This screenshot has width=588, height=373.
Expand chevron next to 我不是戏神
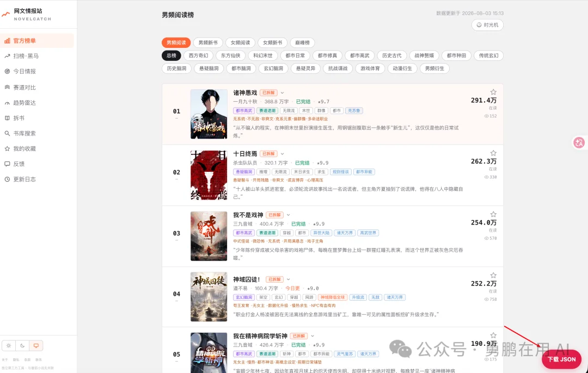tap(289, 215)
